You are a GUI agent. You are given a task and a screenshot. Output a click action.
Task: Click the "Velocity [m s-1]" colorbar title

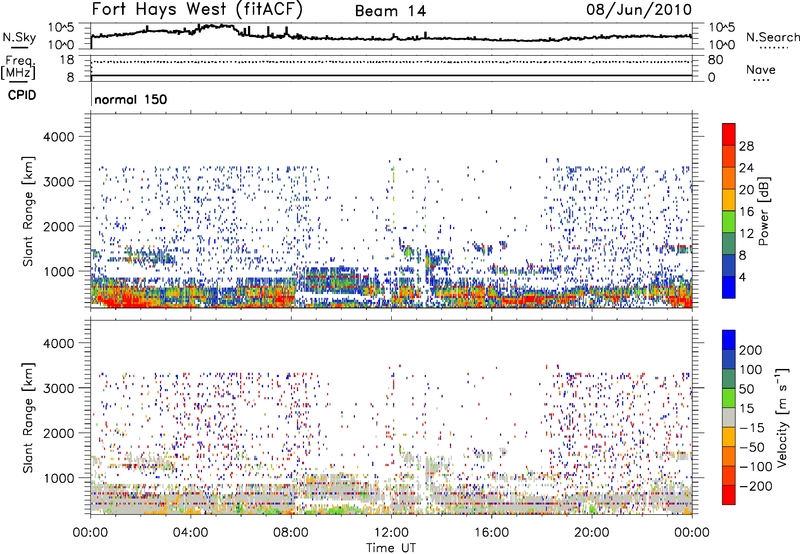[782, 417]
